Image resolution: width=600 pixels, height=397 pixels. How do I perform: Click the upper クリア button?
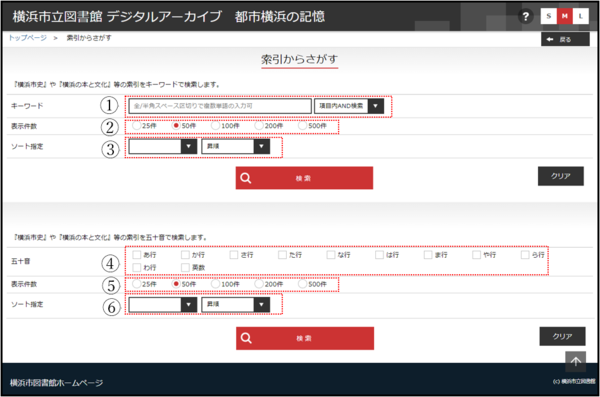coord(561,176)
